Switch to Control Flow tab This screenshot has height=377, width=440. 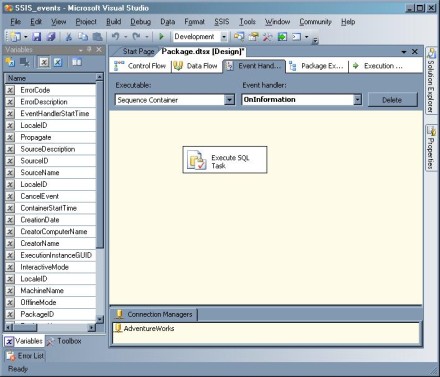coord(140,66)
